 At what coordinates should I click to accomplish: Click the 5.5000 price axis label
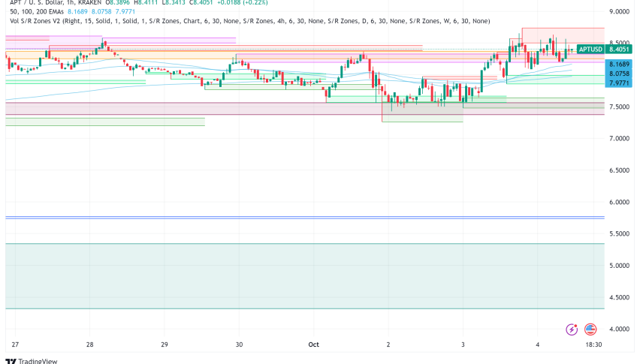pyautogui.click(x=619, y=234)
